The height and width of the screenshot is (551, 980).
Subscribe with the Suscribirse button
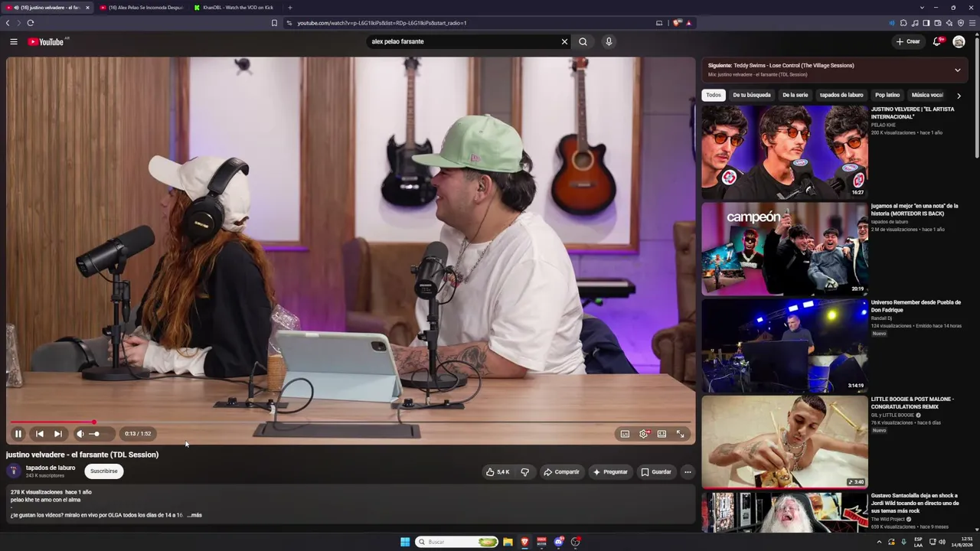click(x=104, y=471)
